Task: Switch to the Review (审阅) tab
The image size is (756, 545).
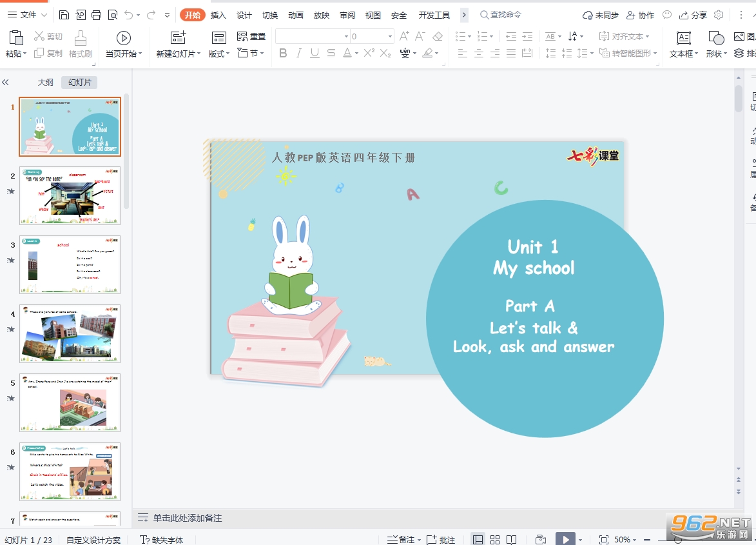Action: (x=347, y=15)
